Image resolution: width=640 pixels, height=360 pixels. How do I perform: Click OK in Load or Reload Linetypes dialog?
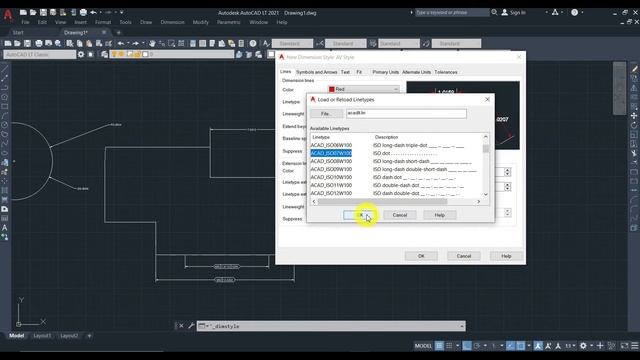click(359, 215)
